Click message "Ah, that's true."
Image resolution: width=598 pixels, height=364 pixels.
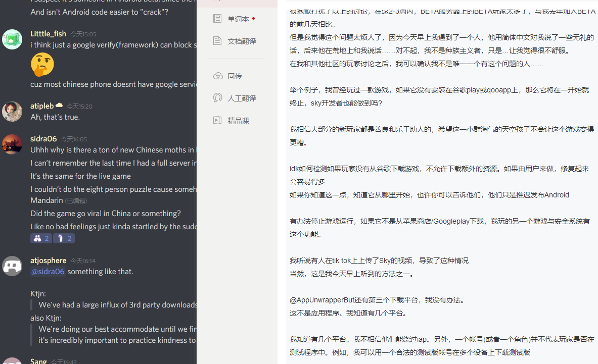click(55, 117)
